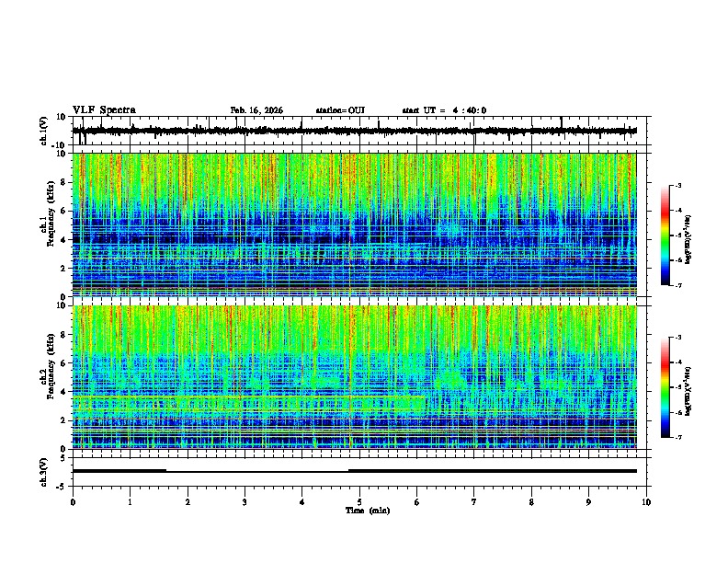Click the 'Time (min)' axis label
The height and width of the screenshot is (563, 728).
point(368,511)
